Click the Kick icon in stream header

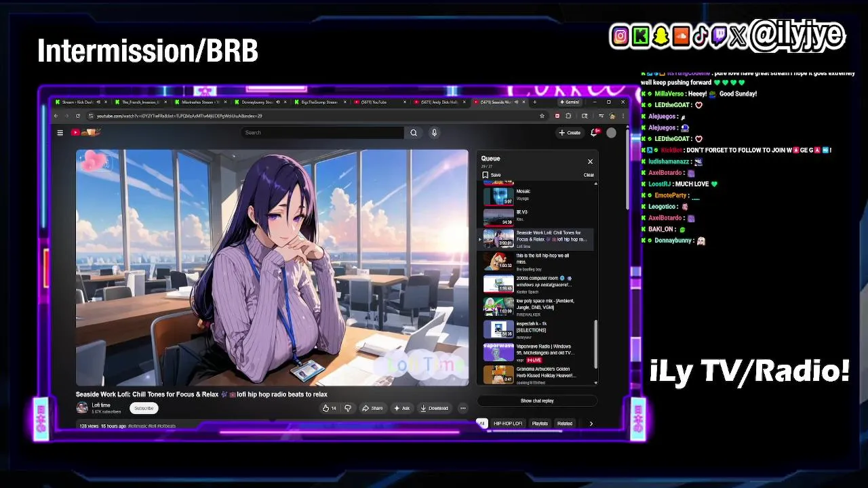[640, 36]
